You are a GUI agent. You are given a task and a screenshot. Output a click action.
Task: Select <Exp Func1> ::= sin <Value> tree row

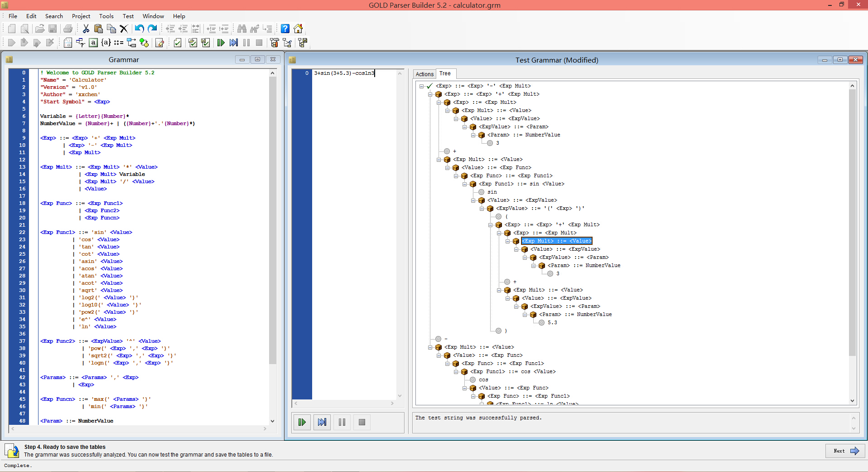(x=521, y=184)
